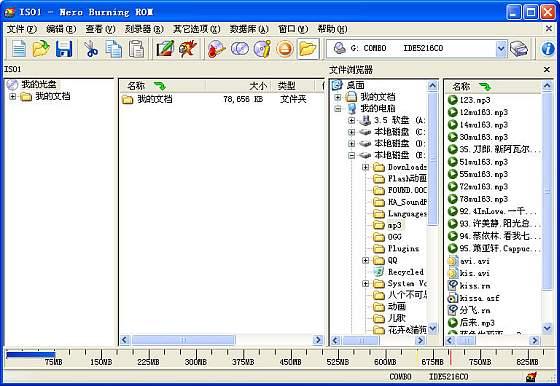Select the file avi.avi
This screenshot has width=560, height=386.
pos(475,261)
